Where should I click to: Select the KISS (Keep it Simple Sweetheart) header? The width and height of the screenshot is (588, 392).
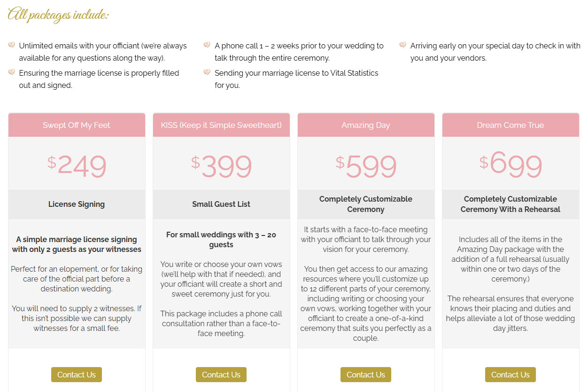(x=221, y=125)
